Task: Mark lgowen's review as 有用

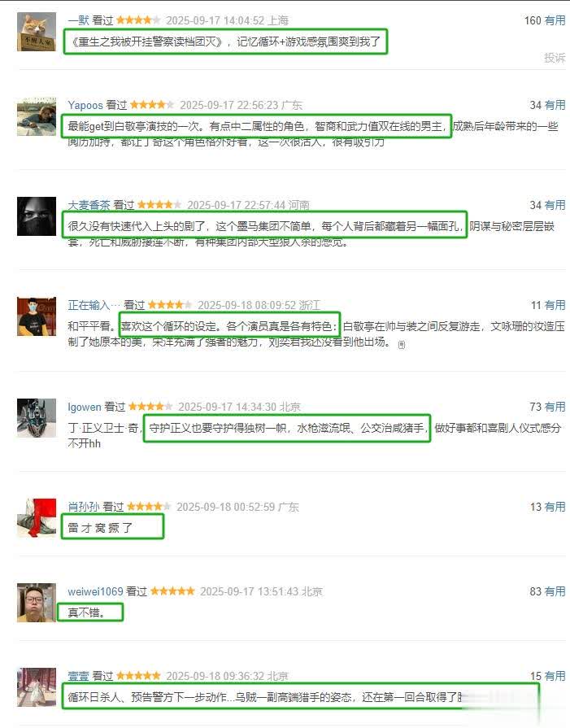Action: pos(555,407)
